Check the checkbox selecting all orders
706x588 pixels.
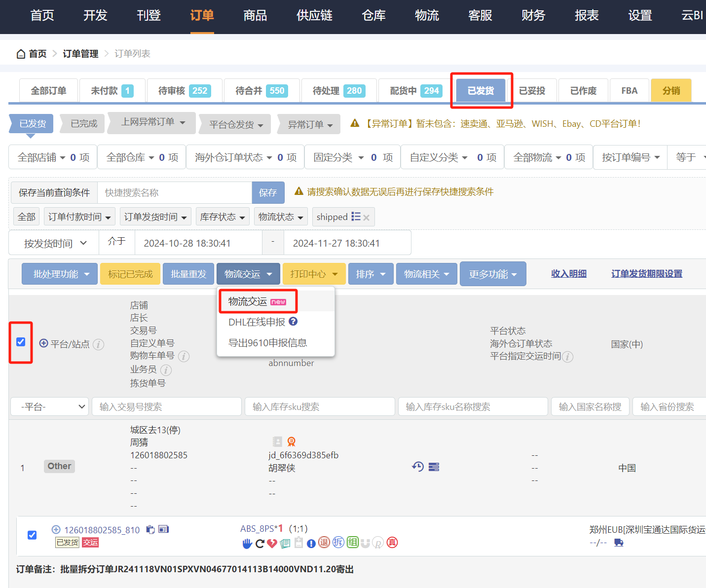tap(21, 341)
